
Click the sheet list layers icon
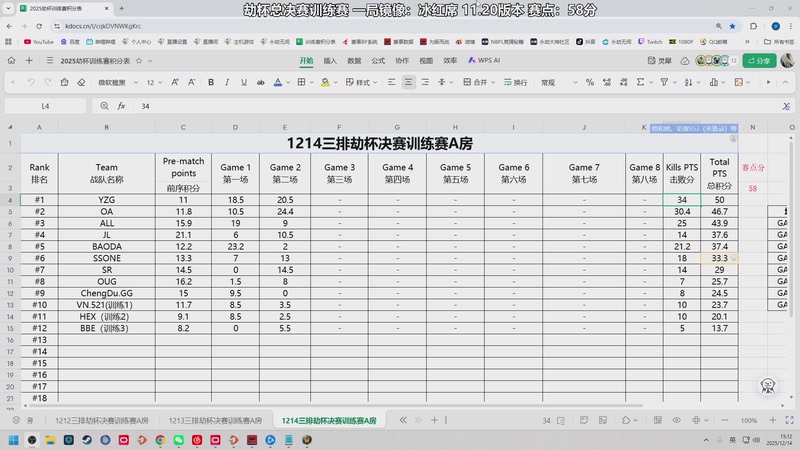pos(16,420)
